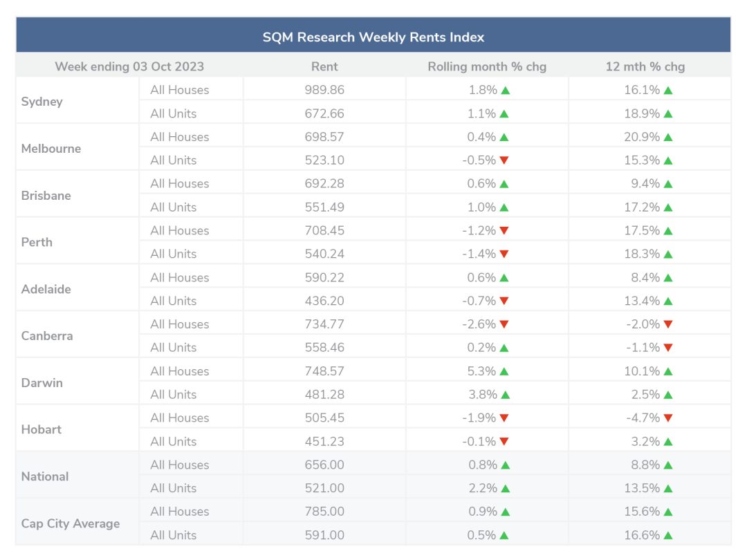Select the Melbourne city row label

pos(51,149)
